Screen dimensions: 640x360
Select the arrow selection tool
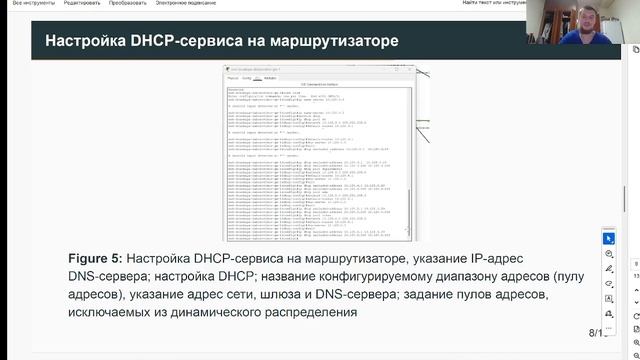609,239
